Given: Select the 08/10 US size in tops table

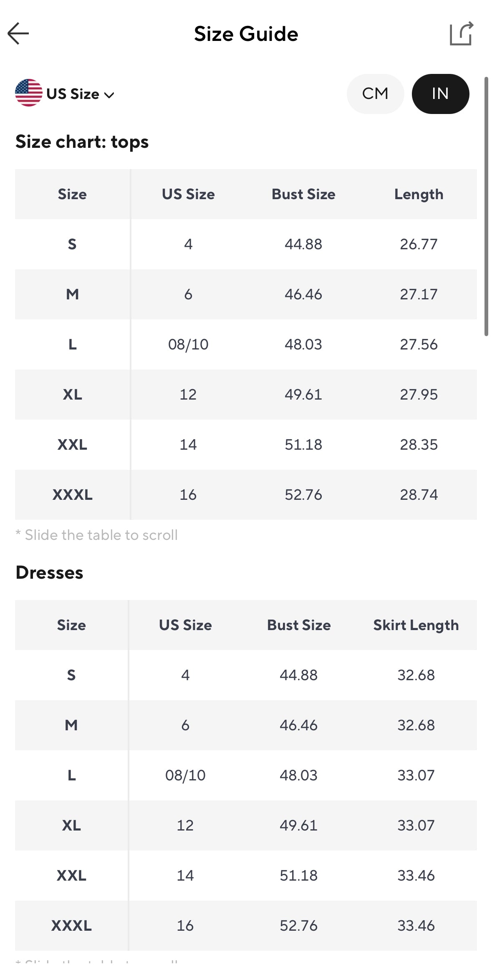Looking at the screenshot, I should pyautogui.click(x=188, y=344).
